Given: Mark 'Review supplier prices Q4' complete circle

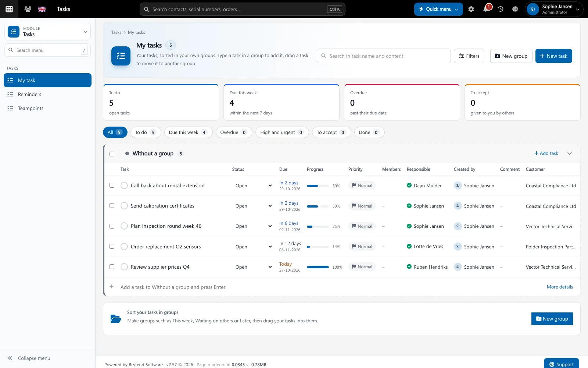Looking at the screenshot, I should (x=124, y=267).
